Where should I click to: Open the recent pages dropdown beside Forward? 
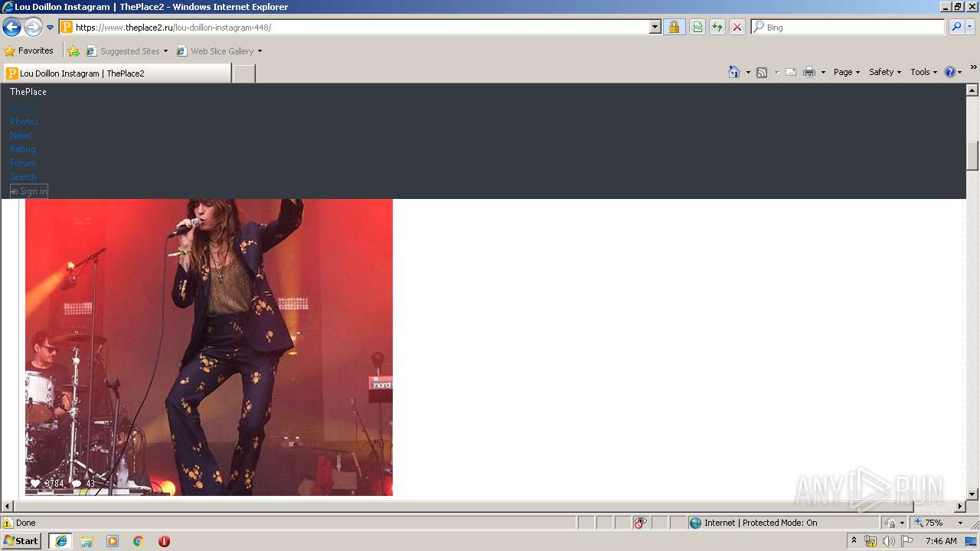coord(51,28)
